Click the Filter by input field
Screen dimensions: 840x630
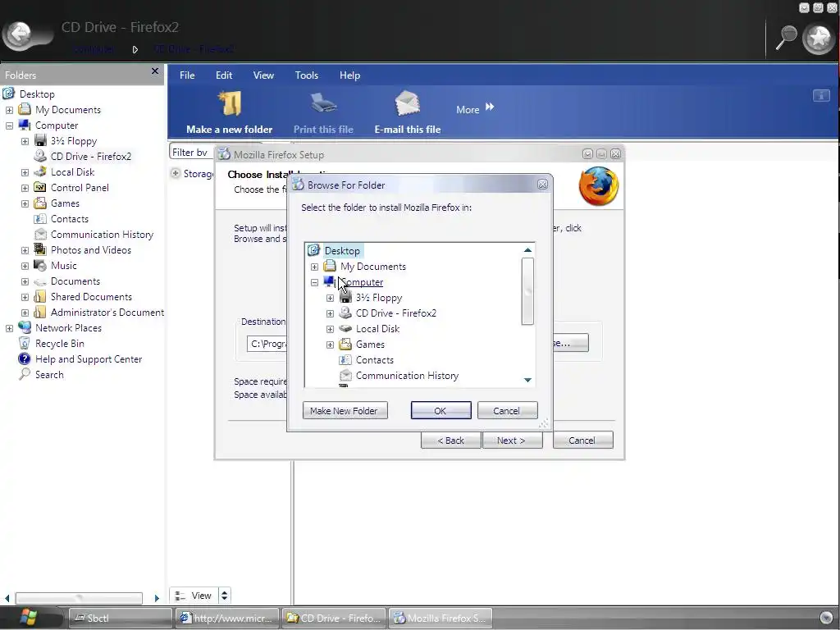point(192,152)
